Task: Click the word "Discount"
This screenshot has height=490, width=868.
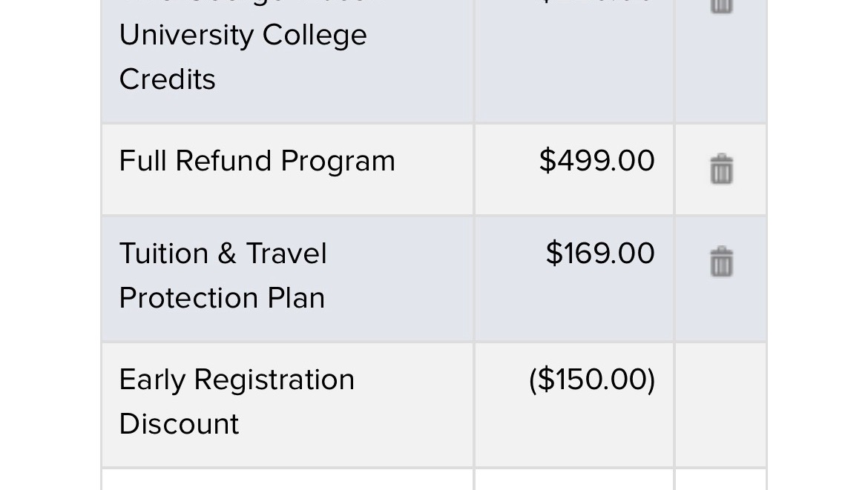Action: click(x=179, y=424)
